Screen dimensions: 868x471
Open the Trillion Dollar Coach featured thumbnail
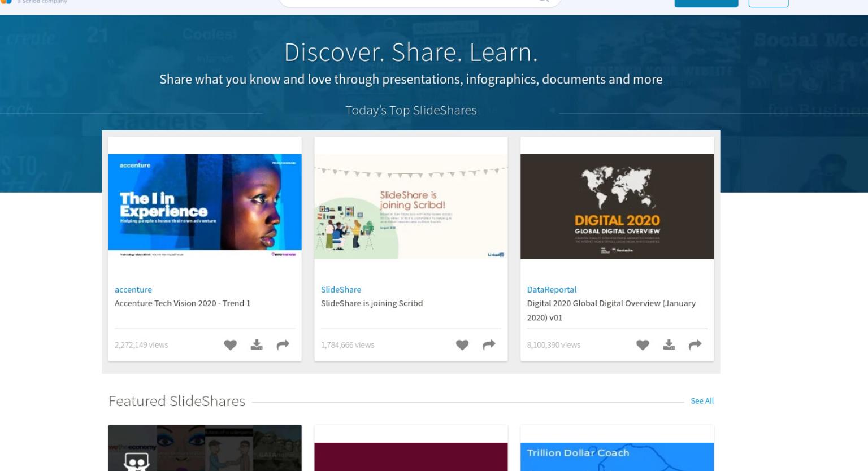tap(617, 456)
